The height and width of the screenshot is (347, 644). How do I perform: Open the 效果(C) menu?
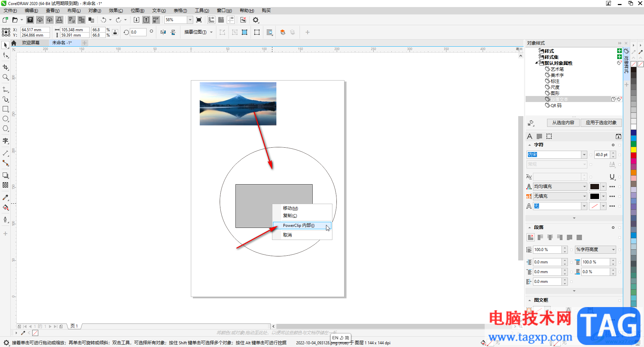(x=116, y=11)
